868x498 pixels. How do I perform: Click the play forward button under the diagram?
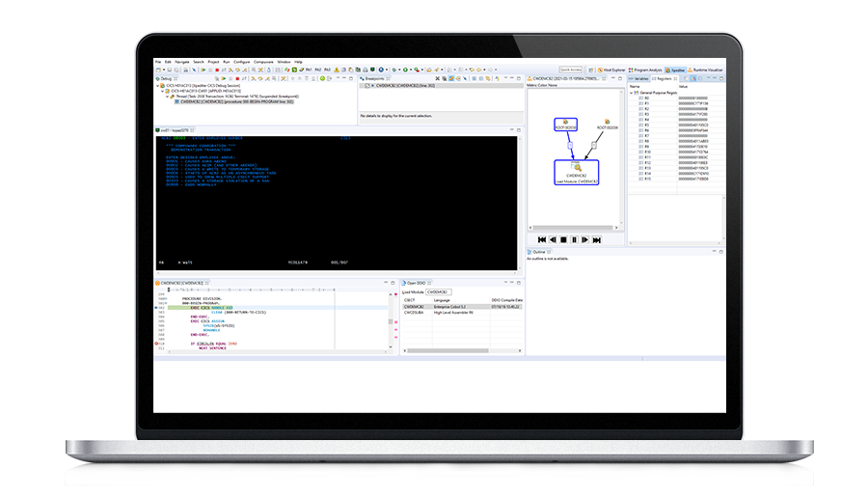(x=585, y=239)
